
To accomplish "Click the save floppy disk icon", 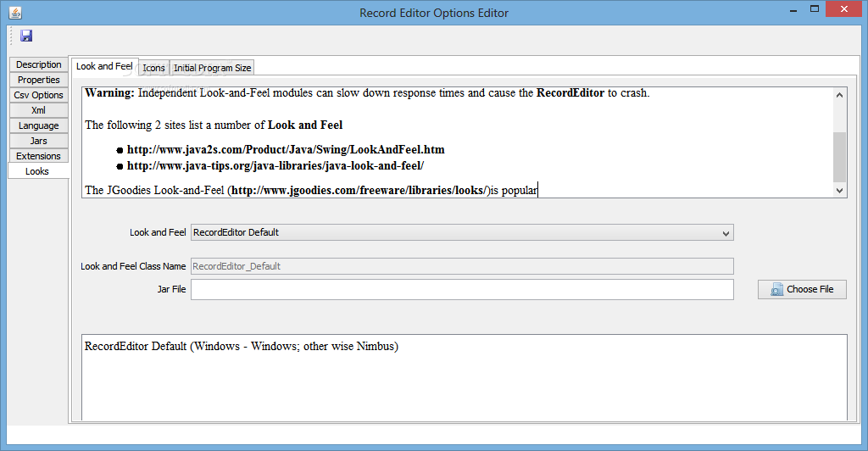I will tap(26, 36).
